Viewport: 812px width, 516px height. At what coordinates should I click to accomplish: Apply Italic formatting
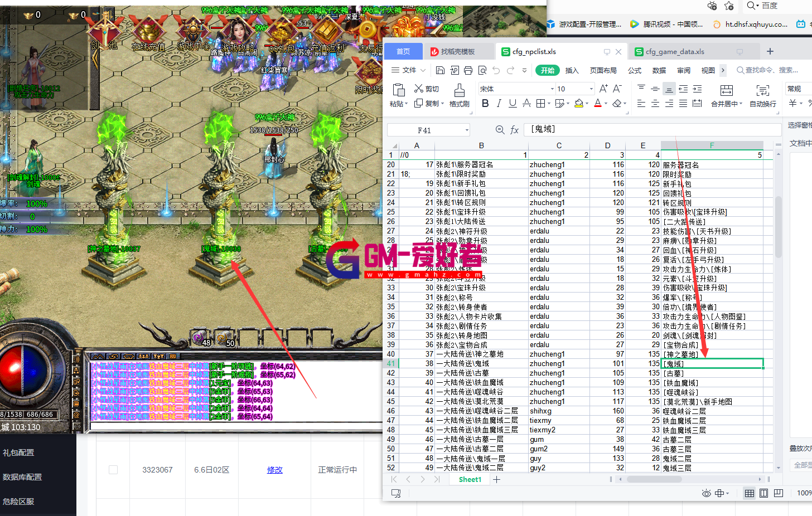point(499,103)
